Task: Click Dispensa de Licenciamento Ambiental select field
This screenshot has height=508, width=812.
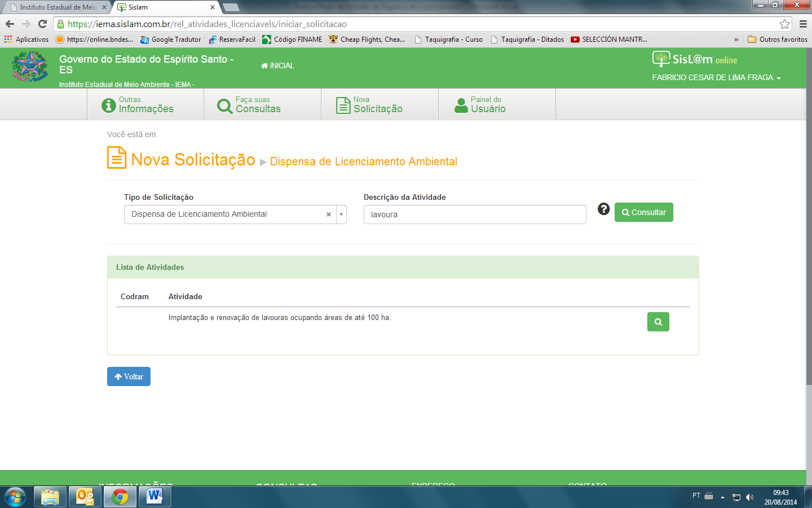Action: (235, 214)
